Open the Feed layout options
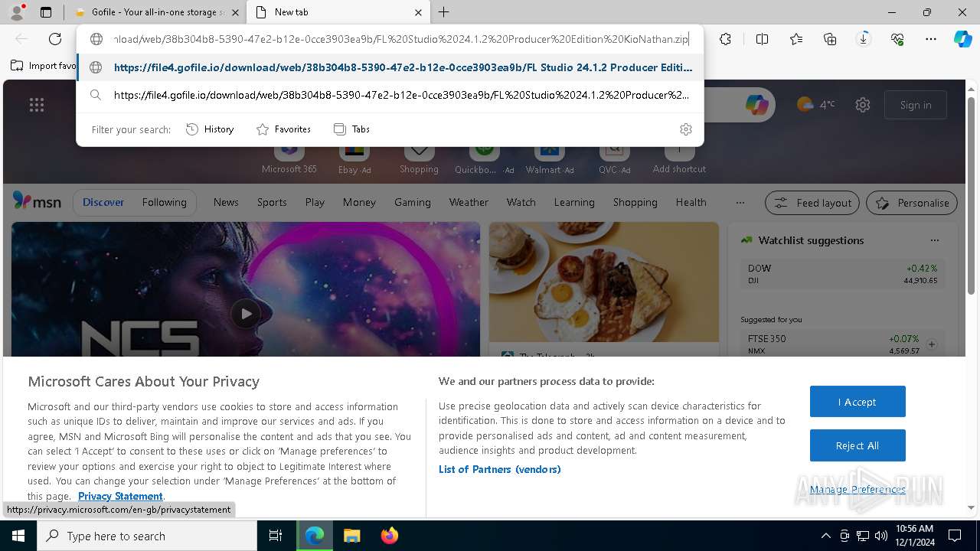 (812, 203)
